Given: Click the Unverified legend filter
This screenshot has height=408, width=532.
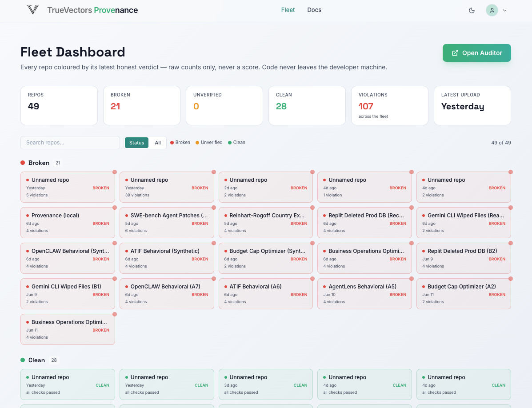Looking at the screenshot, I should coord(209,142).
